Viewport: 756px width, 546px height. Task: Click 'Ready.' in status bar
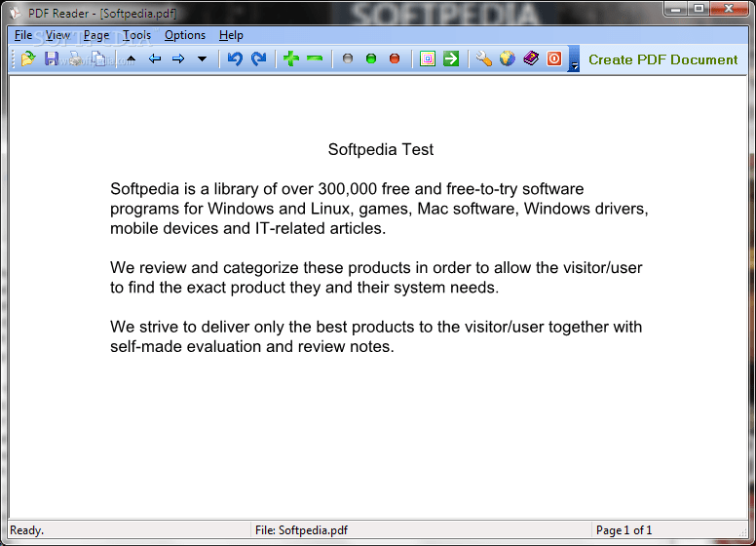[x=27, y=530]
